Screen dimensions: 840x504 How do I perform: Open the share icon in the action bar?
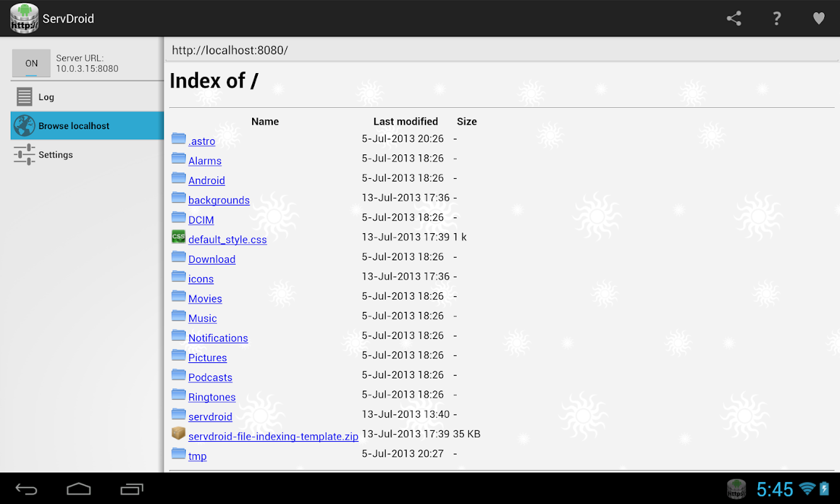734,18
